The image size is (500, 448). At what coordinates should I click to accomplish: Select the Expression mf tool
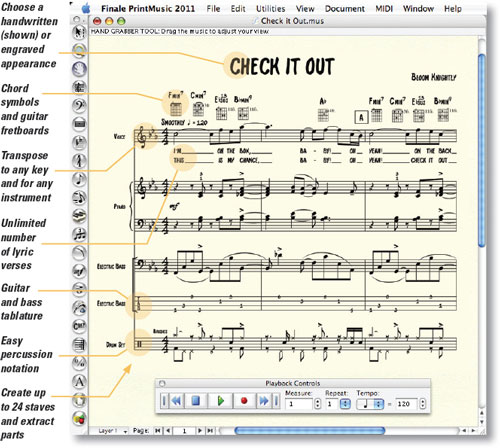tap(79, 271)
